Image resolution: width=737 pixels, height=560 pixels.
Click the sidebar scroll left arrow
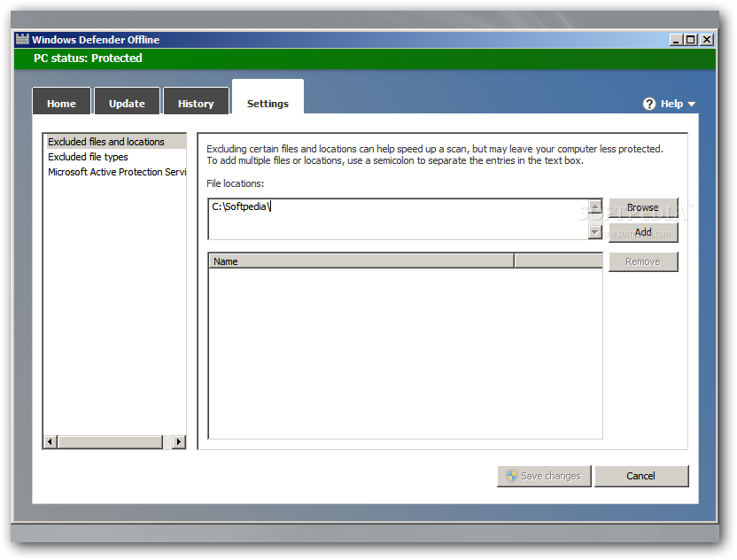(50, 442)
